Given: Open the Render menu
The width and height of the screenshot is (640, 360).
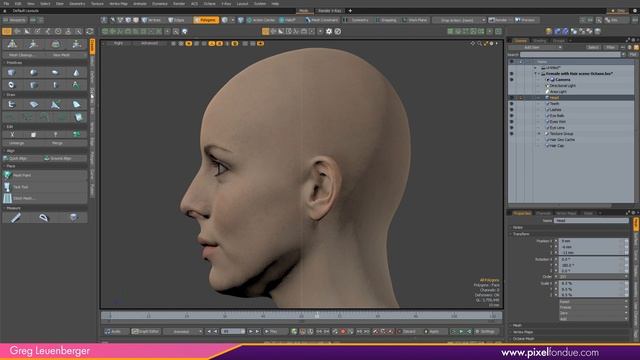Looking at the screenshot, I should coord(179,4).
